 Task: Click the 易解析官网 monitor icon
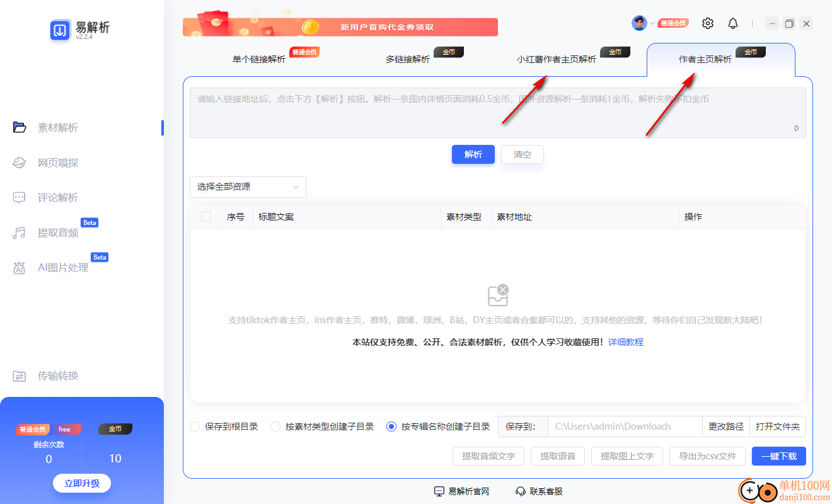point(439,491)
